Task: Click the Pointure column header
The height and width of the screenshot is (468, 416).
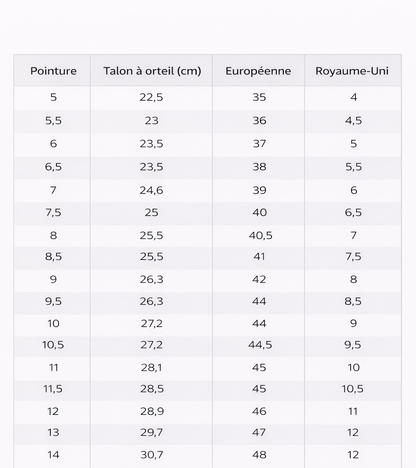Action: point(53,71)
